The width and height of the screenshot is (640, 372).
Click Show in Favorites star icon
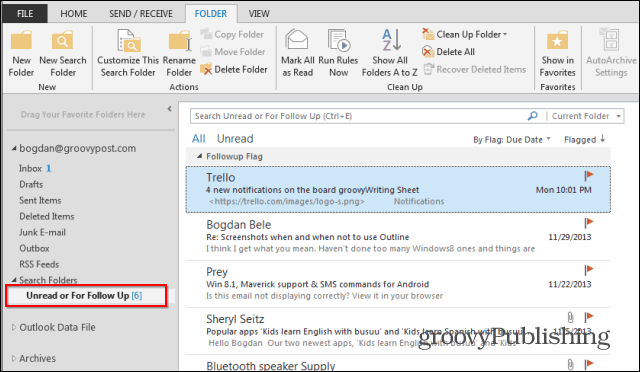(557, 41)
